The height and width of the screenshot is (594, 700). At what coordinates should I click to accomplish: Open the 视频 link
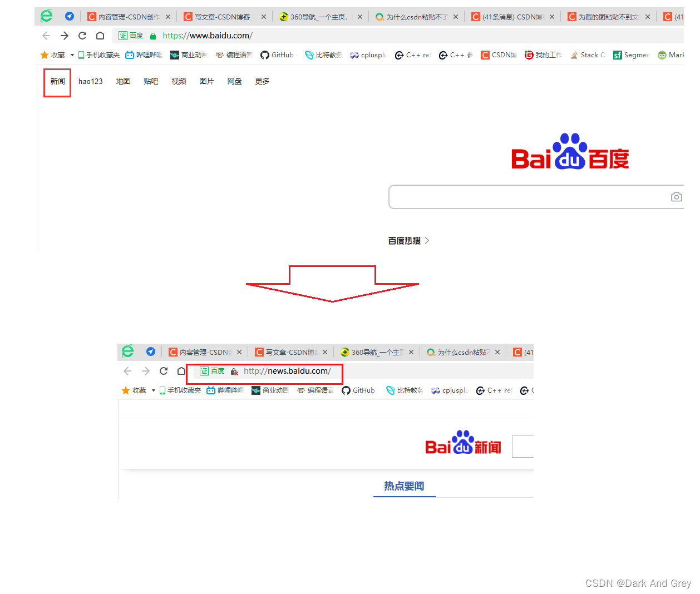pyautogui.click(x=179, y=81)
